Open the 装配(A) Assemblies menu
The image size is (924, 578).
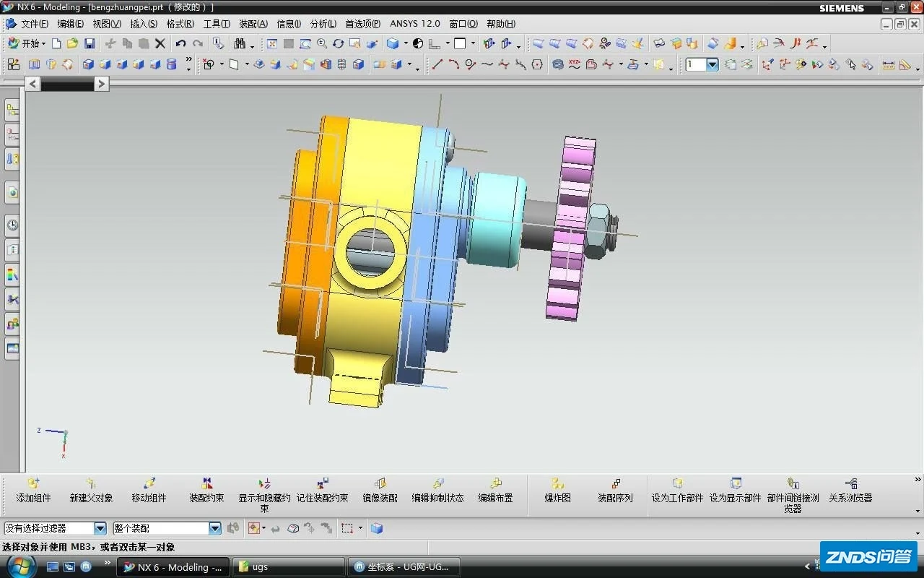[x=253, y=24]
